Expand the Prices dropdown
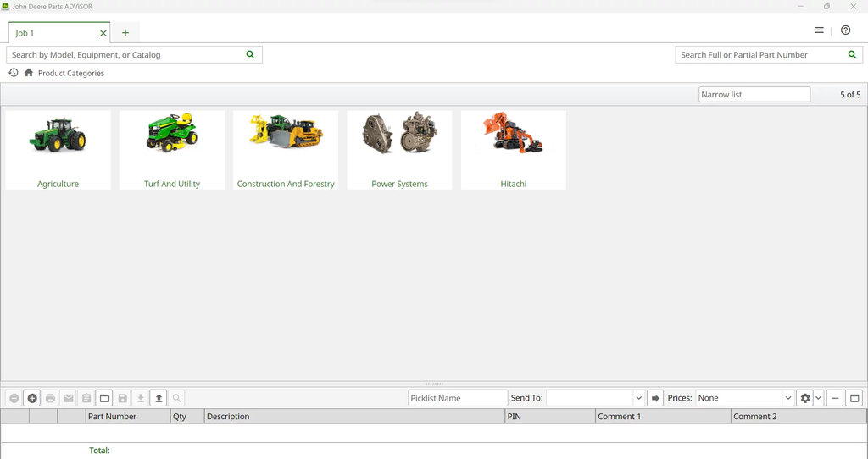Screen dimensions: 868x459 point(787,398)
